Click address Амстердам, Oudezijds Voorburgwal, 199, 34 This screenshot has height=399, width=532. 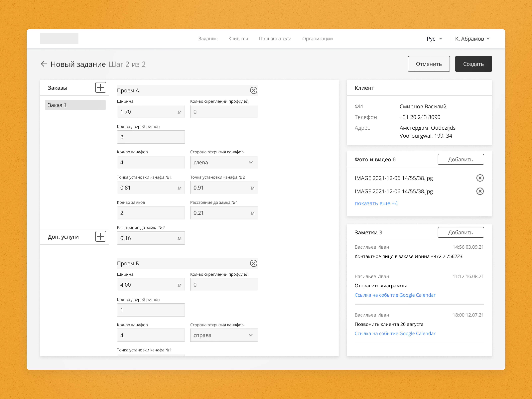[427, 132]
